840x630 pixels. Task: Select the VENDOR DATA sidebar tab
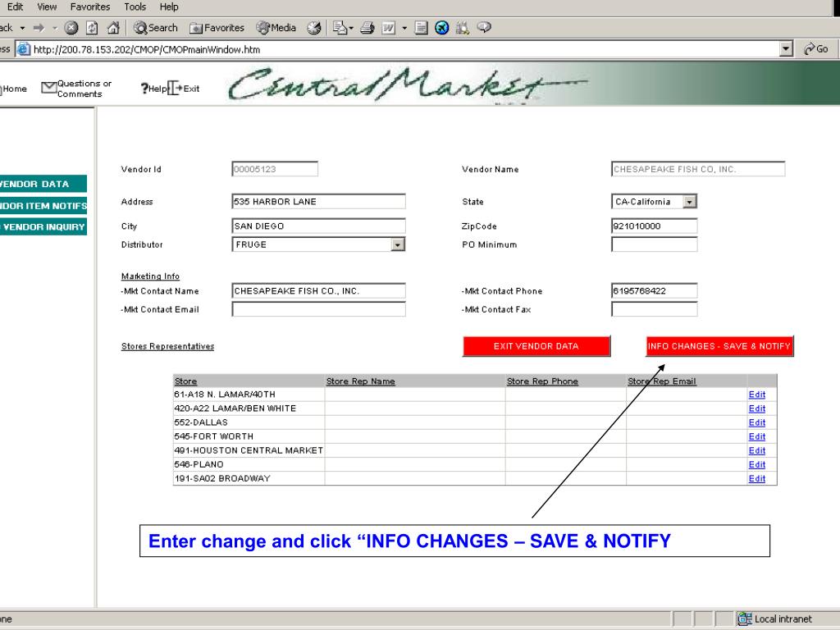43,184
